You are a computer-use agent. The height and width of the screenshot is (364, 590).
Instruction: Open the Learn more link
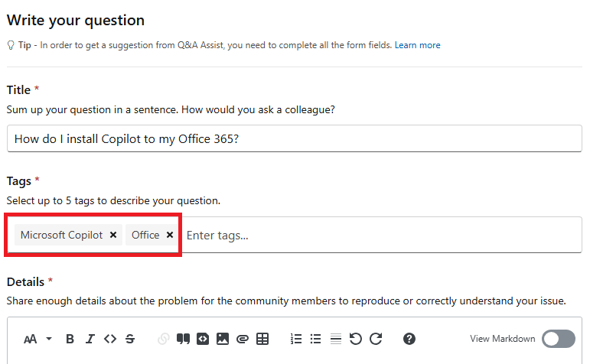(417, 45)
